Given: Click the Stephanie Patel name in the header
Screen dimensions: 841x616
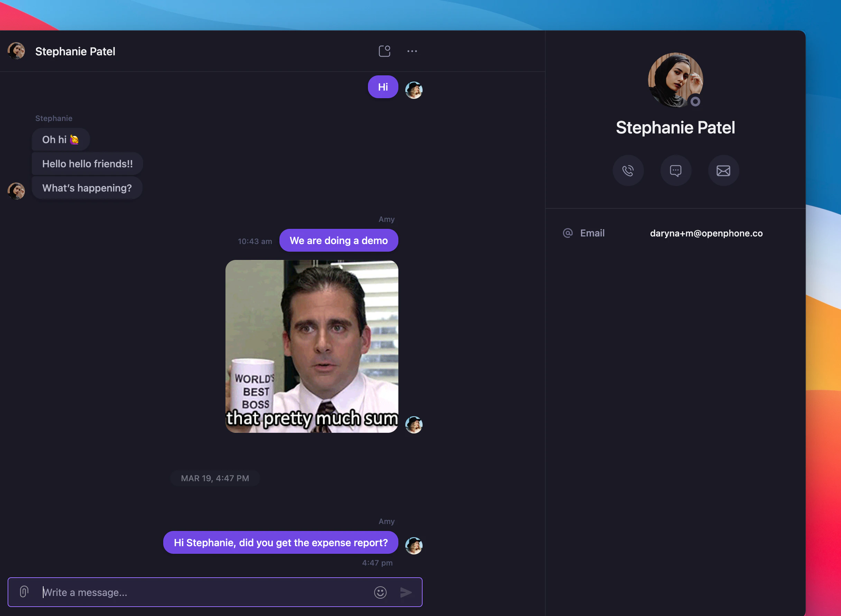Looking at the screenshot, I should pyautogui.click(x=75, y=52).
